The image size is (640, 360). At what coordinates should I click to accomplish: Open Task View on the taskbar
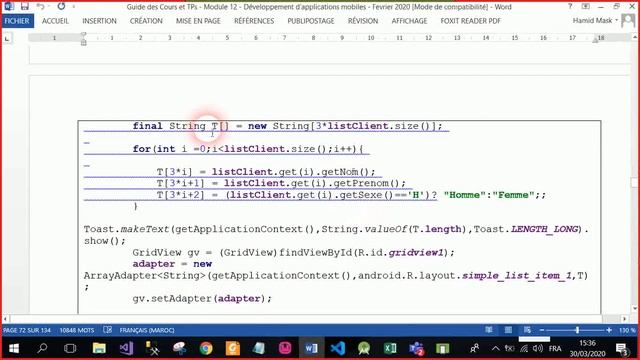(70, 348)
